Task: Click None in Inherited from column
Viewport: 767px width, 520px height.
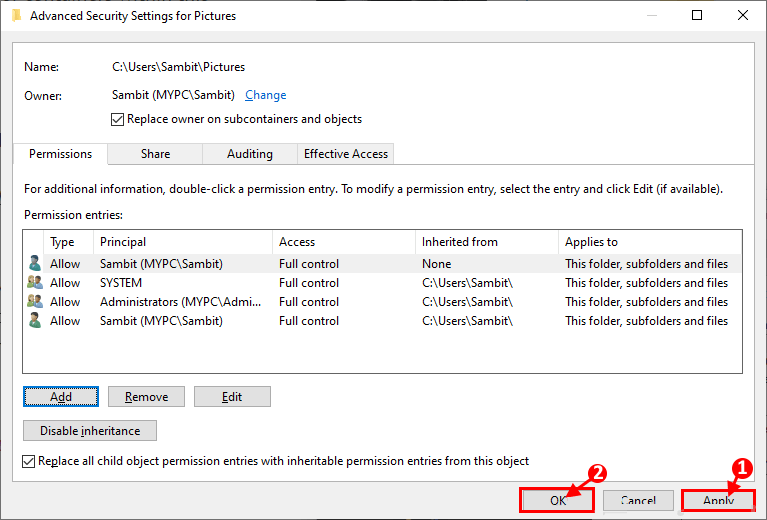Action: (x=436, y=264)
